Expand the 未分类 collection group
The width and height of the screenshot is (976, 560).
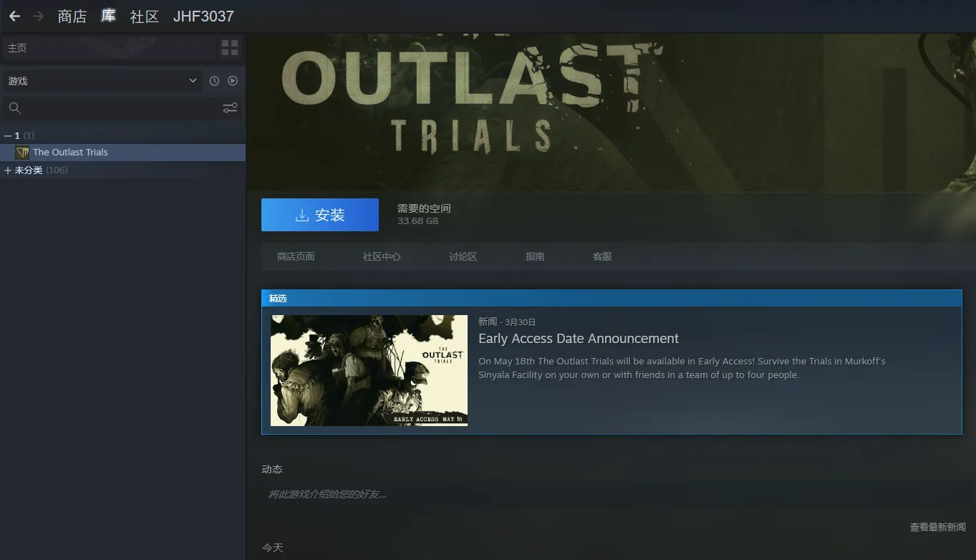point(8,170)
